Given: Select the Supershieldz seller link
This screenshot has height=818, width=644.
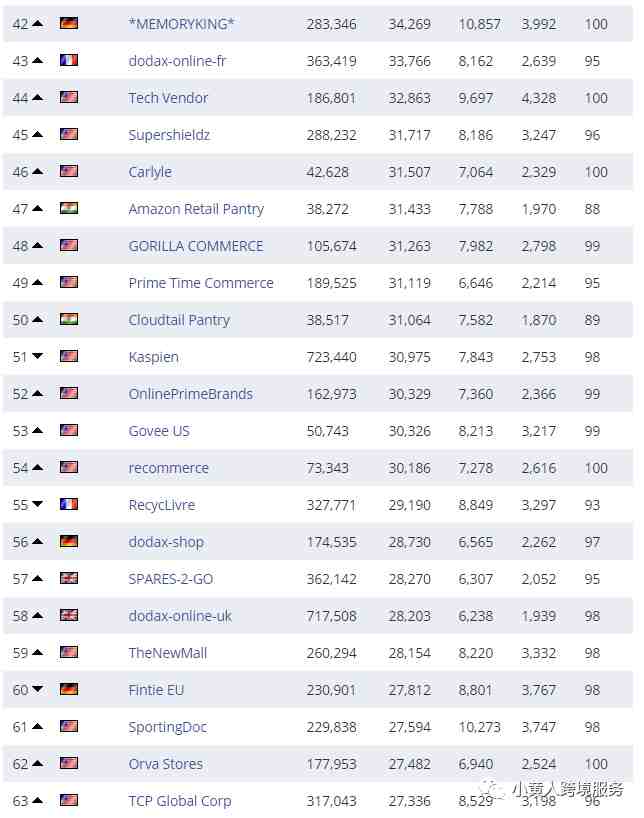Looking at the screenshot, I should coord(169,135).
